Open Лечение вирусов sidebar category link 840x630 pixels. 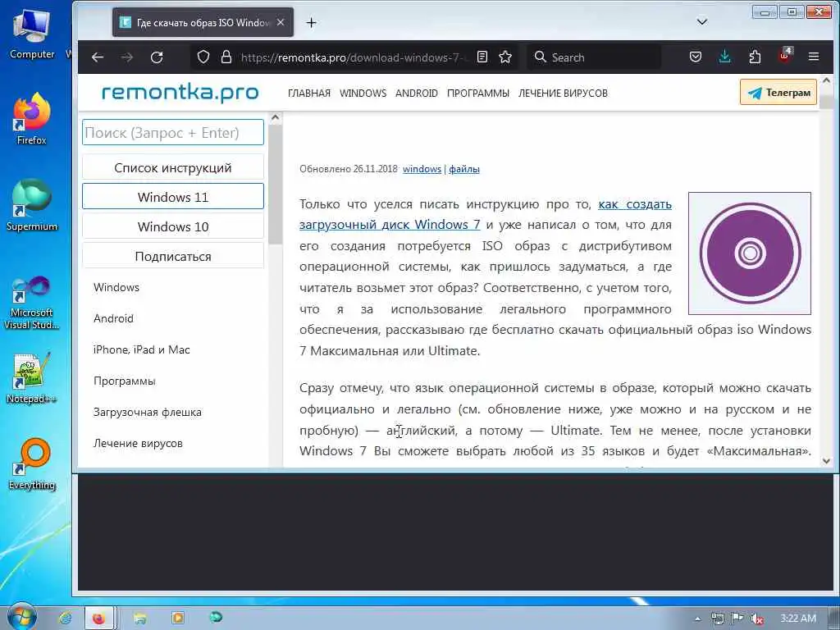pos(138,443)
